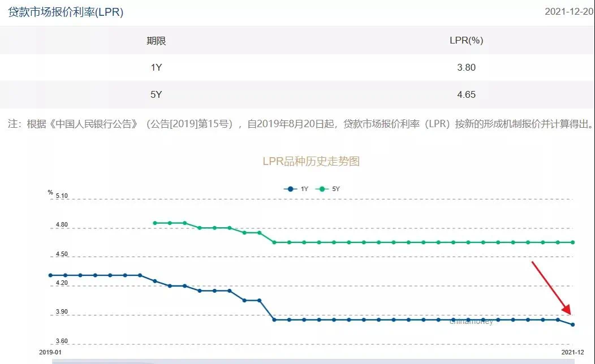Click the 4.20 y-axis label
Image resolution: width=595 pixels, height=364 pixels.
pyautogui.click(x=62, y=283)
